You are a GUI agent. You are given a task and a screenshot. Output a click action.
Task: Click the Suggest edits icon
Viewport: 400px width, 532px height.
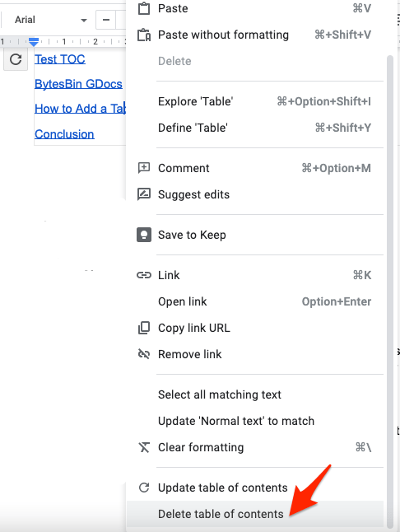click(x=144, y=194)
